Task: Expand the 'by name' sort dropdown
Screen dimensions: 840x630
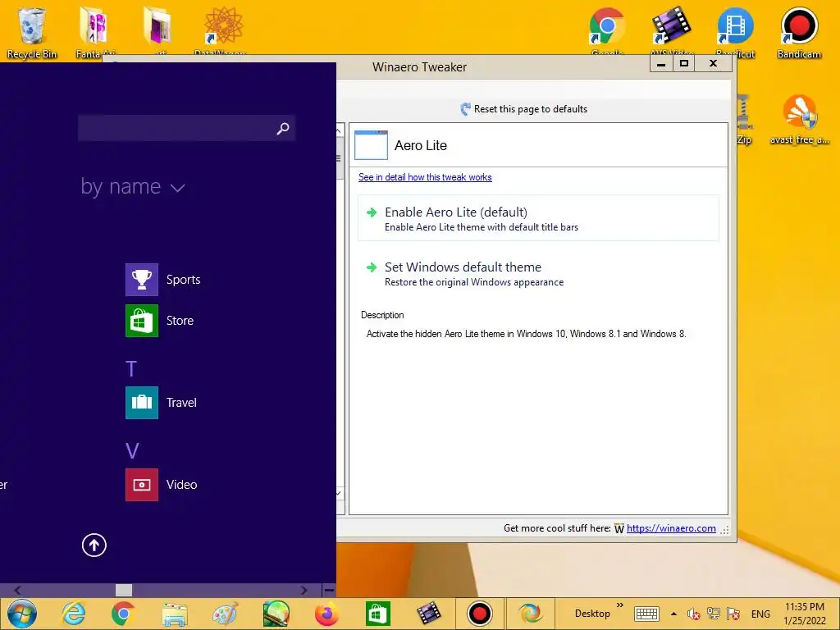Action: [x=133, y=186]
